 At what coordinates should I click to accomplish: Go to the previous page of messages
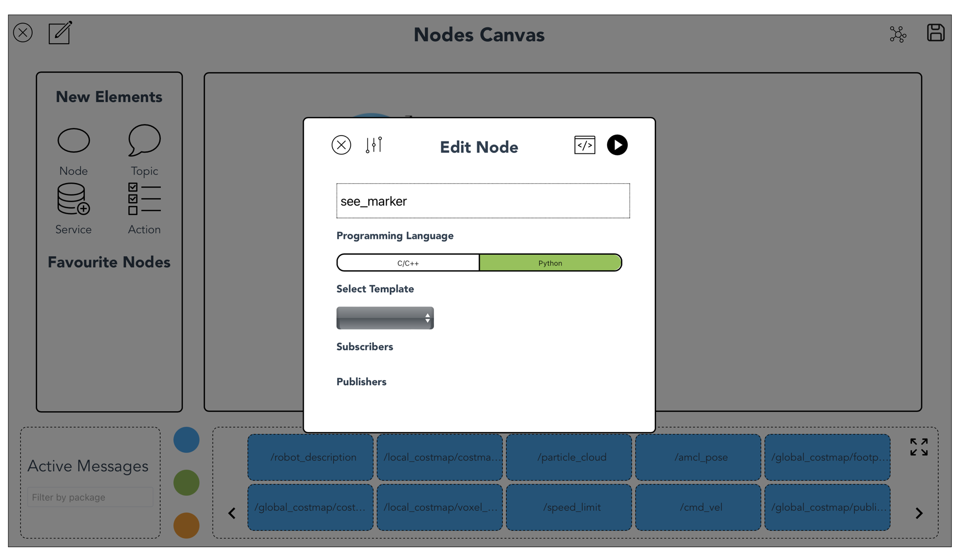tap(232, 513)
